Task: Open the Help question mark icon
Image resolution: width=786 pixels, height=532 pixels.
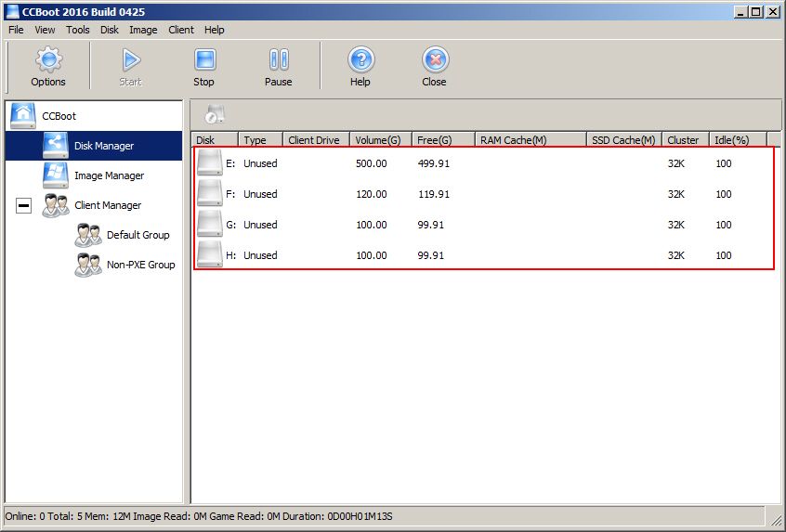Action: coord(360,59)
